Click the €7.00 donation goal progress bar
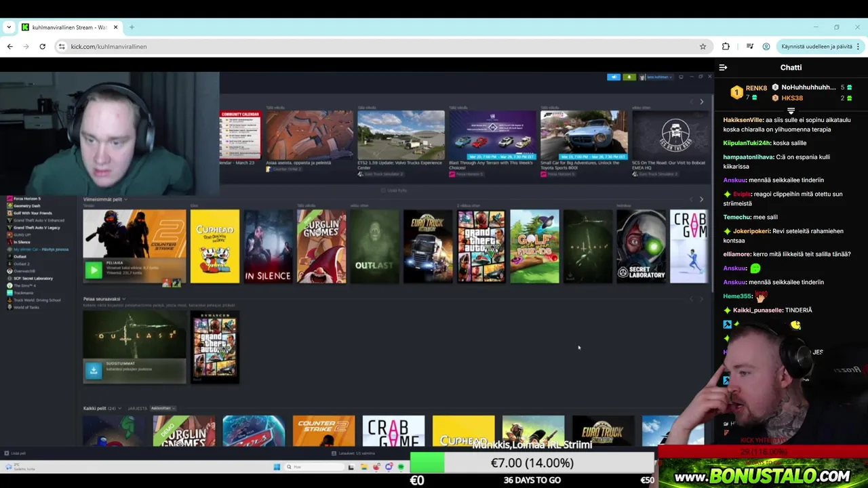Screen dimensions: 868x488 pyautogui.click(x=532, y=463)
